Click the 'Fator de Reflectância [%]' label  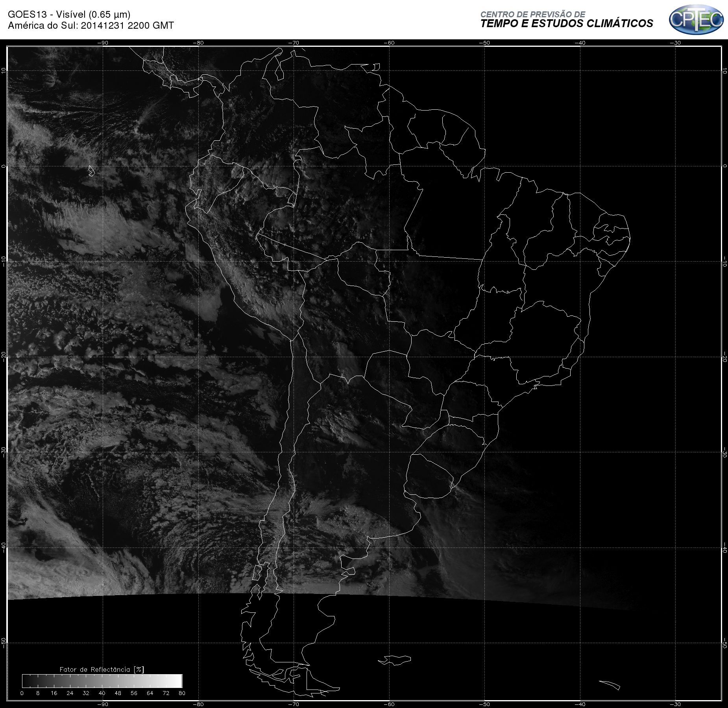tap(102, 669)
